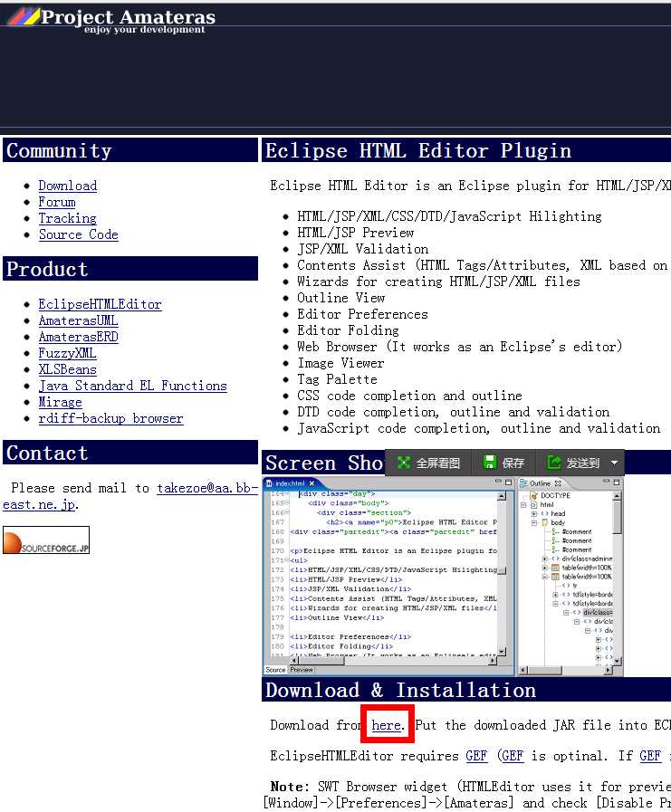Open the Tracking link
This screenshot has width=671, height=812.
(x=67, y=218)
